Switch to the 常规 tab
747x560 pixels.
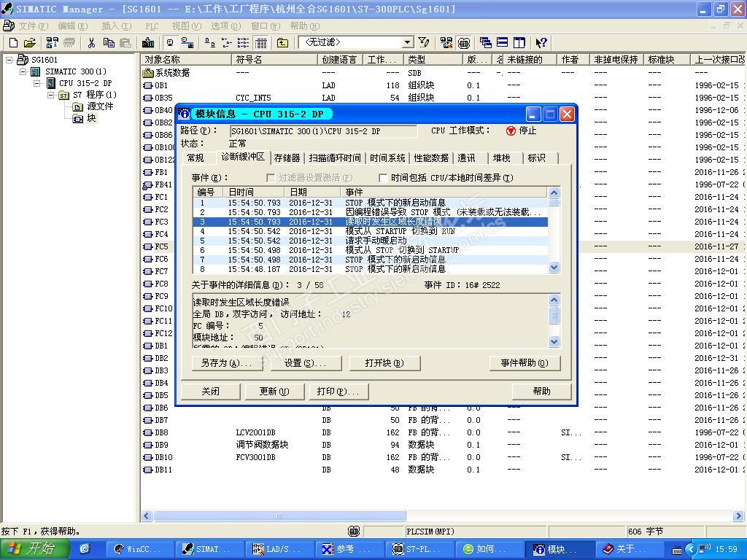coord(196,158)
